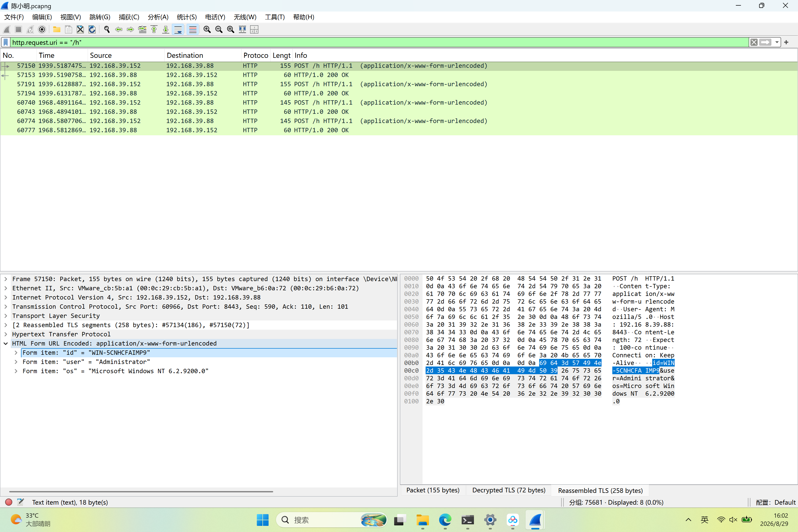This screenshot has height=532, width=798.
Task: Expand the Reassembled TLS segments node
Action: (6, 325)
